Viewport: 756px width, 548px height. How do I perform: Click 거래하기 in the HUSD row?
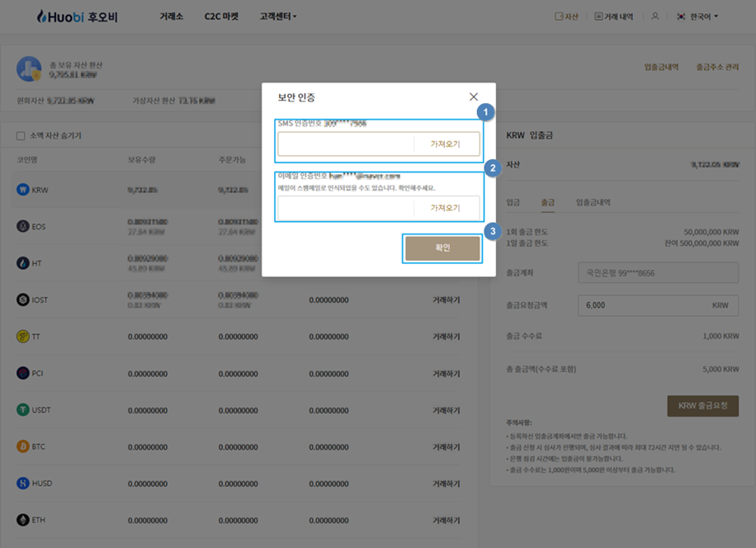pyautogui.click(x=446, y=484)
